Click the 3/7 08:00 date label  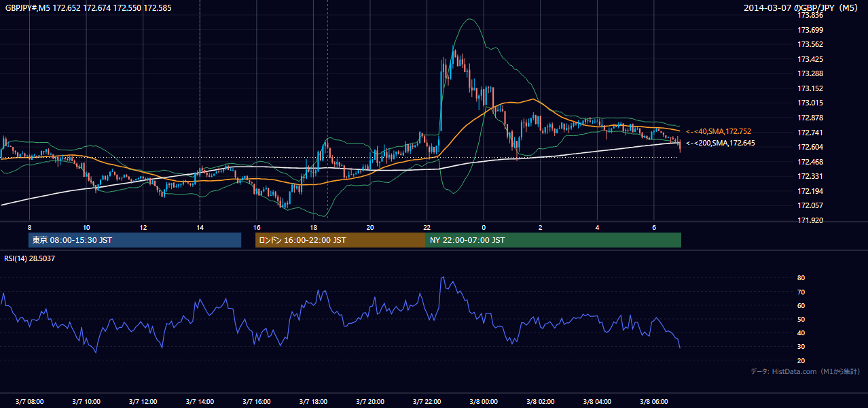click(29, 402)
